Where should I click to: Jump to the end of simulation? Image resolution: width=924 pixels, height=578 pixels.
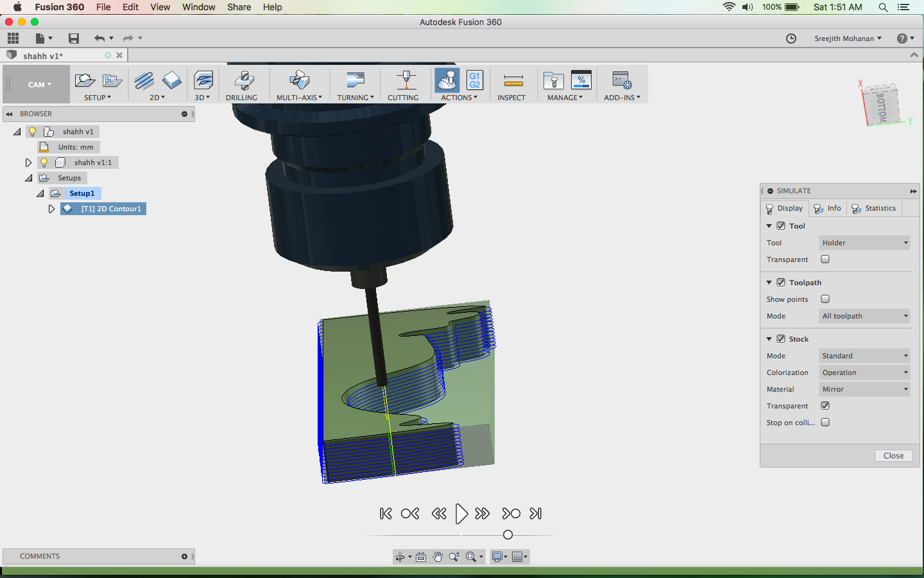pos(536,514)
